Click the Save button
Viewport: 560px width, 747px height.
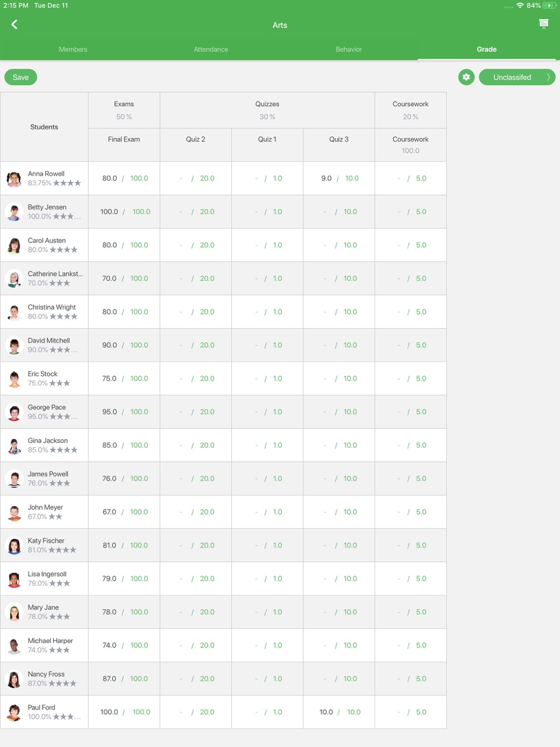(x=21, y=77)
